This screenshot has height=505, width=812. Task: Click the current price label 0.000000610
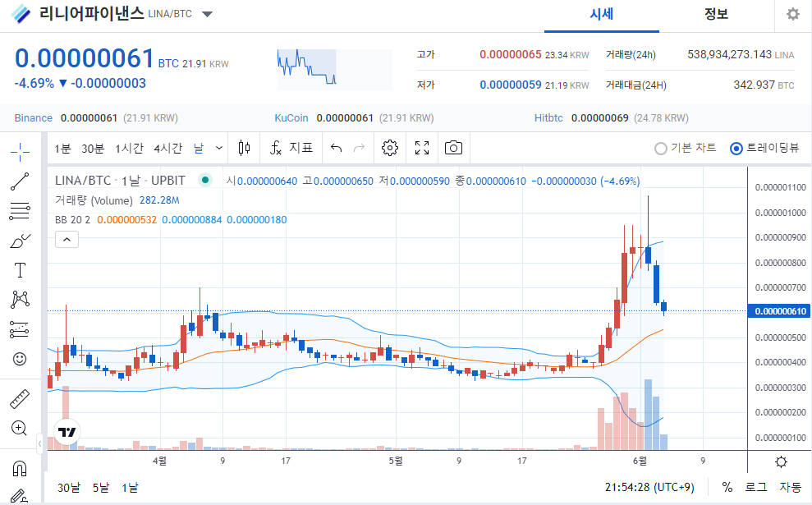(780, 311)
